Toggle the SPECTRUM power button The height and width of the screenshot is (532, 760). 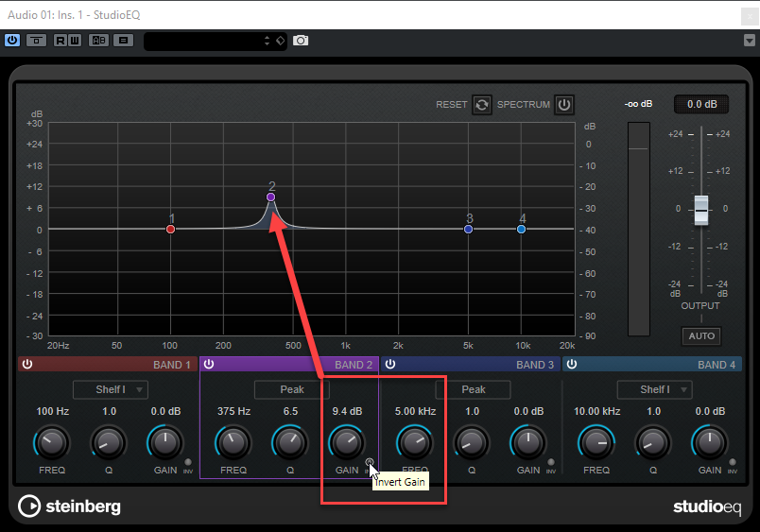[x=564, y=105]
